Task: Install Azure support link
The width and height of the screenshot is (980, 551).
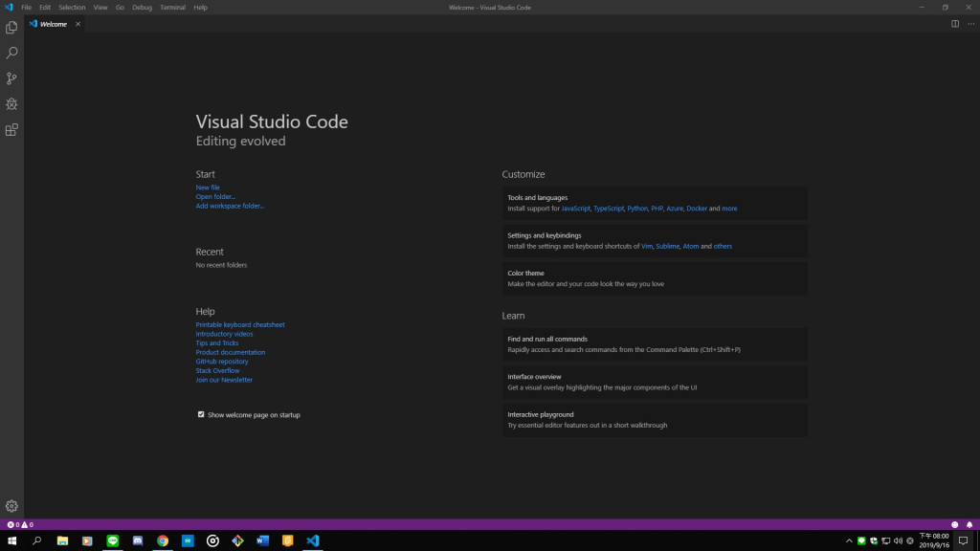Action: tap(675, 209)
